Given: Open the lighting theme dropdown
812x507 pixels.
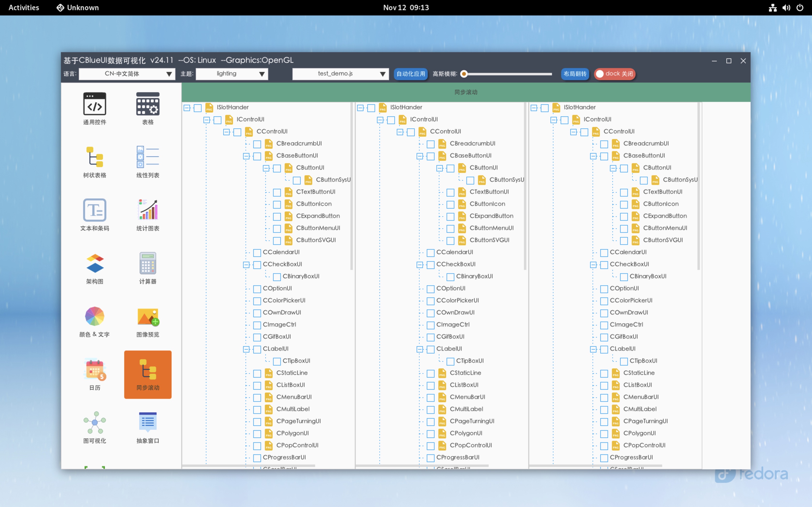Looking at the screenshot, I should 232,74.
